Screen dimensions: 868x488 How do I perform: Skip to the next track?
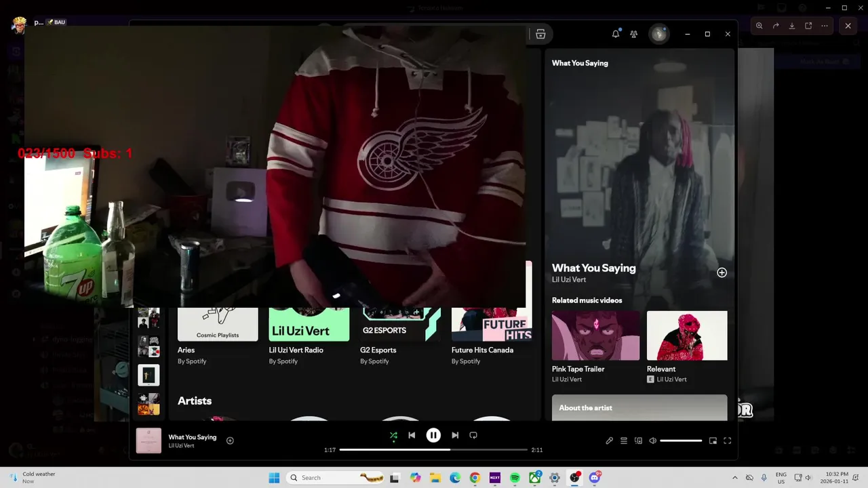[455, 435]
